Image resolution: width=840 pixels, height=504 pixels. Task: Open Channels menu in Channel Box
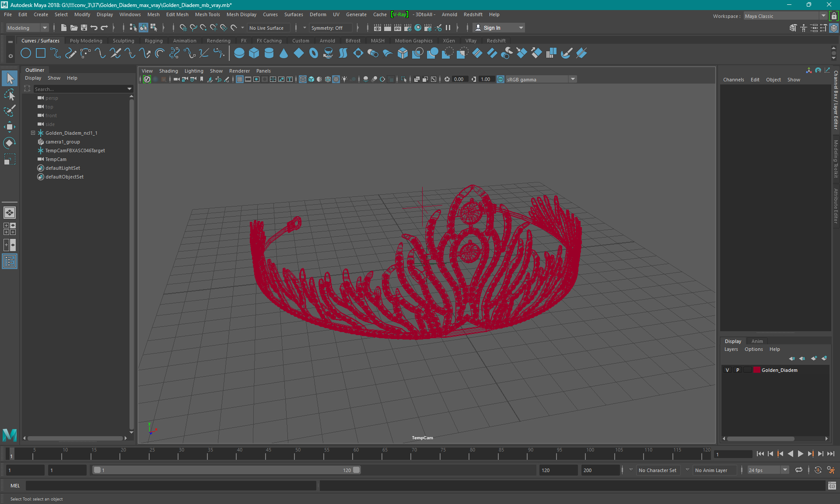(x=733, y=80)
